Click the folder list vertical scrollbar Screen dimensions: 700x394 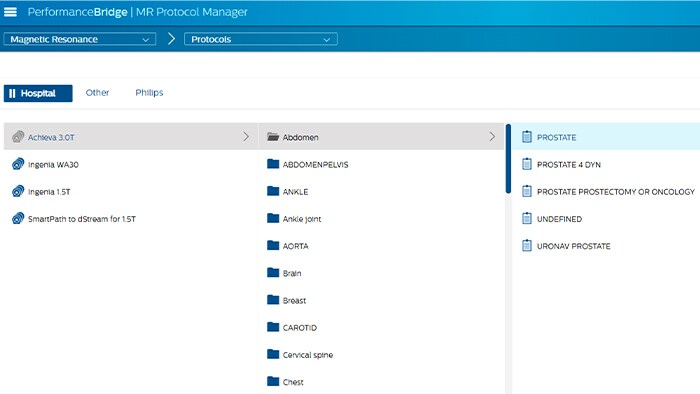(508, 159)
